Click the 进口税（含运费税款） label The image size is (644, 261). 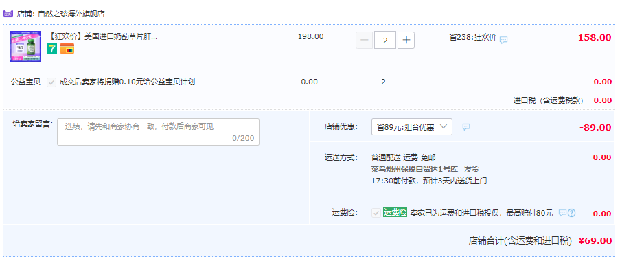click(x=548, y=100)
